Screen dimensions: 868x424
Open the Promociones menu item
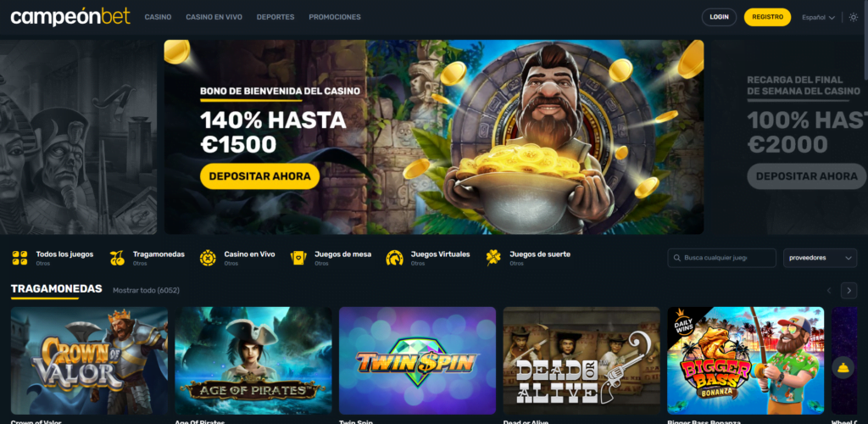[x=334, y=17]
